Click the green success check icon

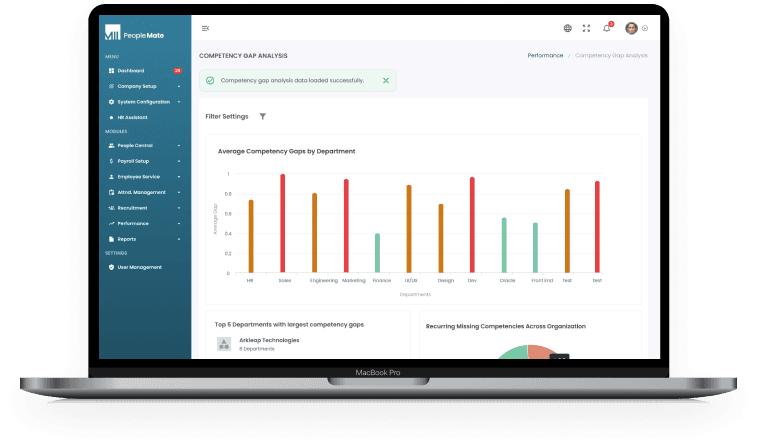pos(210,81)
